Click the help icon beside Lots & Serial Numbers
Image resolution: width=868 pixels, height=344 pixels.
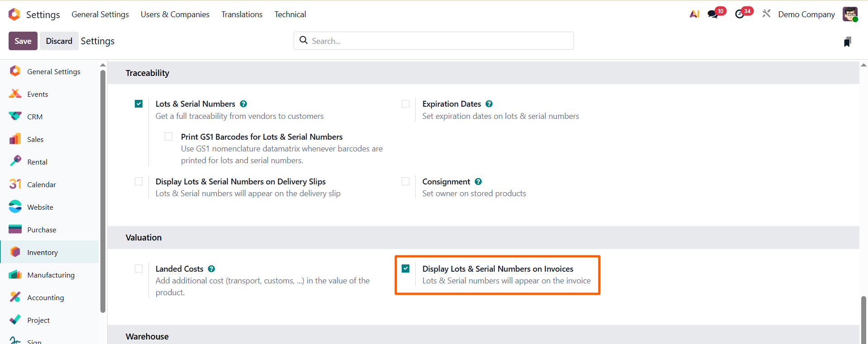pos(243,104)
